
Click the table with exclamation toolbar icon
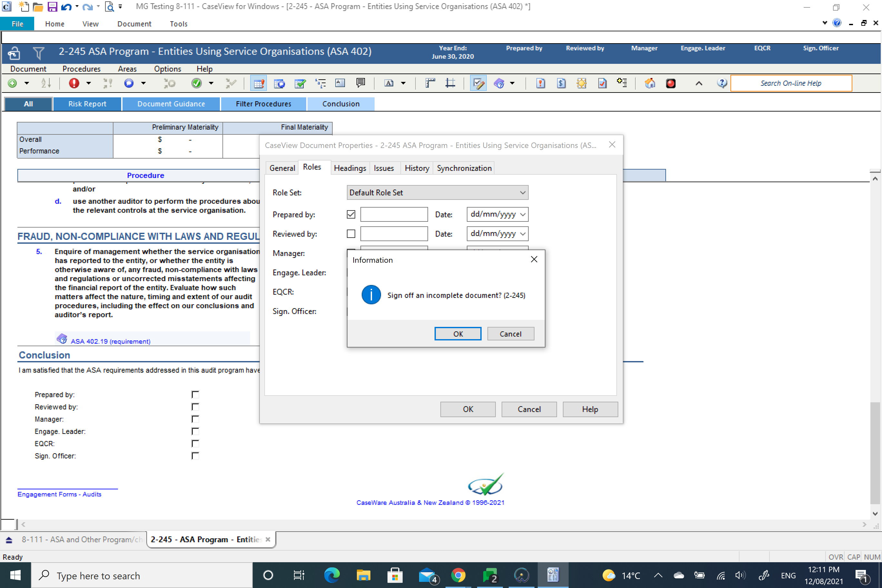pyautogui.click(x=258, y=83)
